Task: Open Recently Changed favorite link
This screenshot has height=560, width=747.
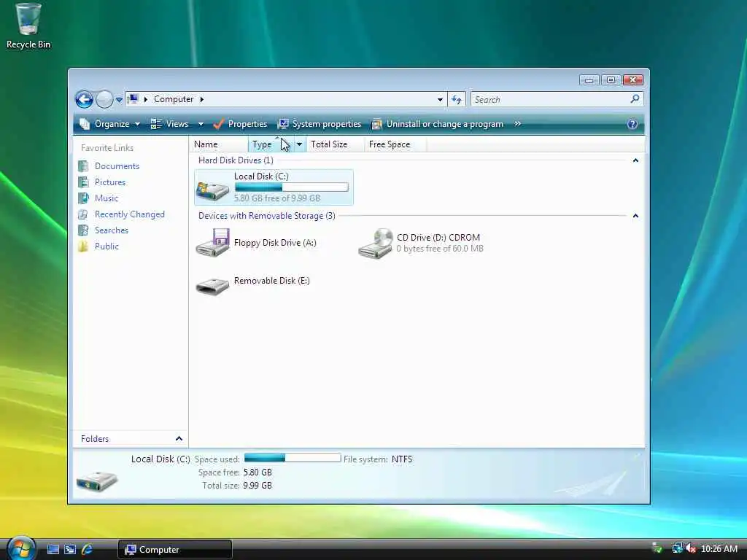Action: tap(130, 214)
